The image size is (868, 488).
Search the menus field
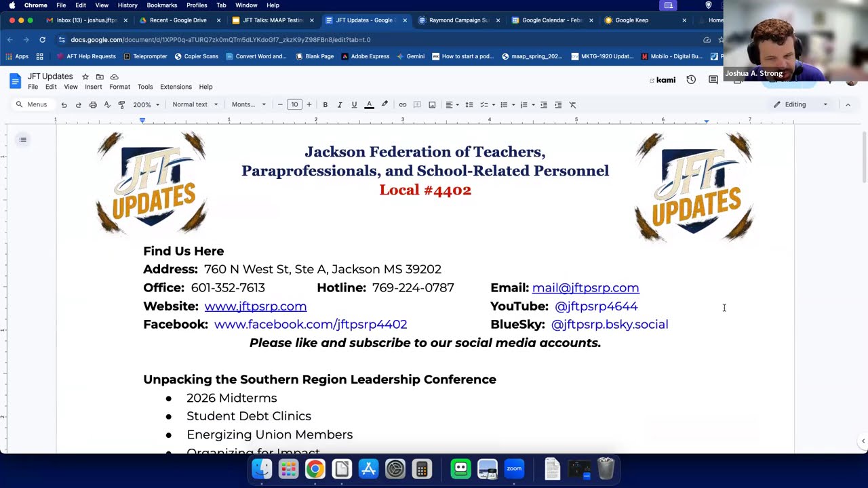[32, 104]
